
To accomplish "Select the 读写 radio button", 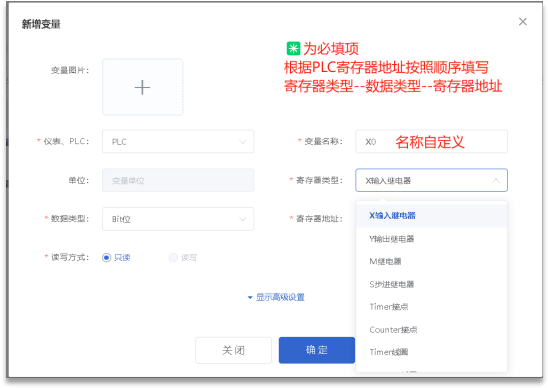I will point(173,258).
